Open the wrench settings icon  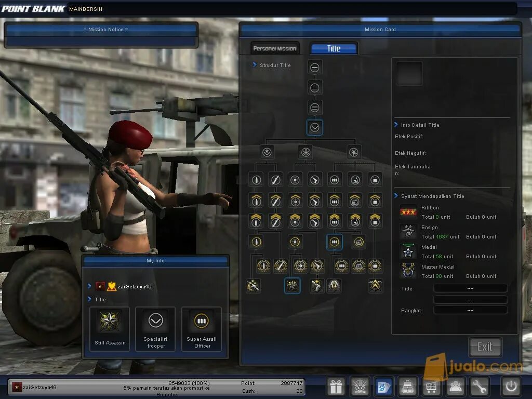(x=479, y=387)
